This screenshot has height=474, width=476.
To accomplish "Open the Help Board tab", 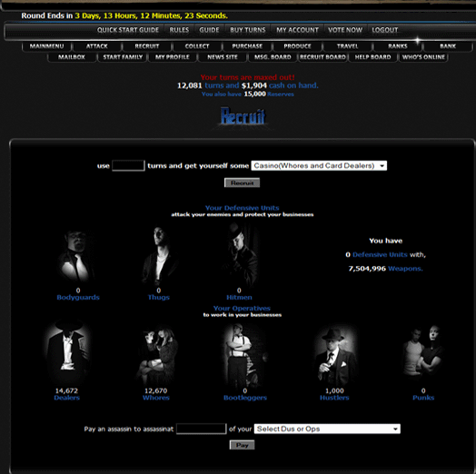I will tap(372, 57).
